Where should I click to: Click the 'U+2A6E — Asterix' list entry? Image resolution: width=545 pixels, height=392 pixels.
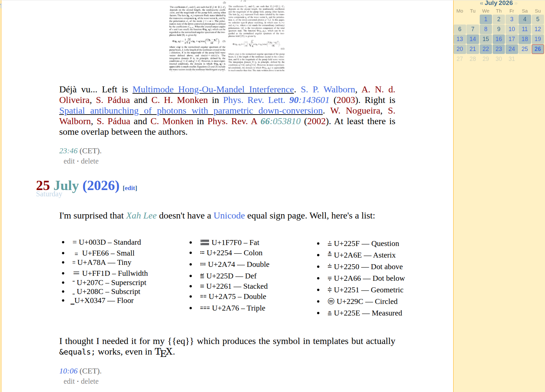point(361,255)
